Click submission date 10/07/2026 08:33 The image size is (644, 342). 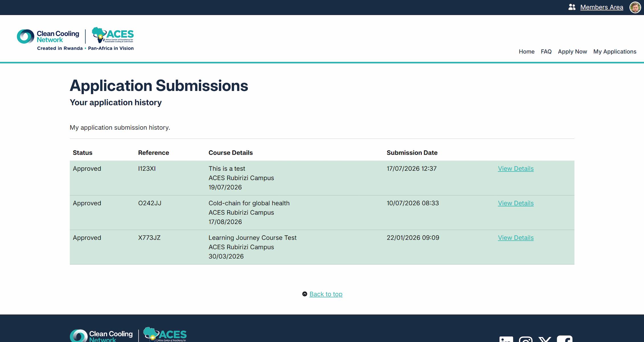pos(413,203)
